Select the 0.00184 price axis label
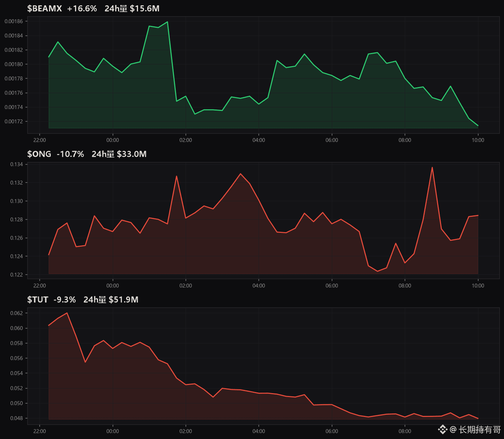504x439 pixels. (x=14, y=36)
